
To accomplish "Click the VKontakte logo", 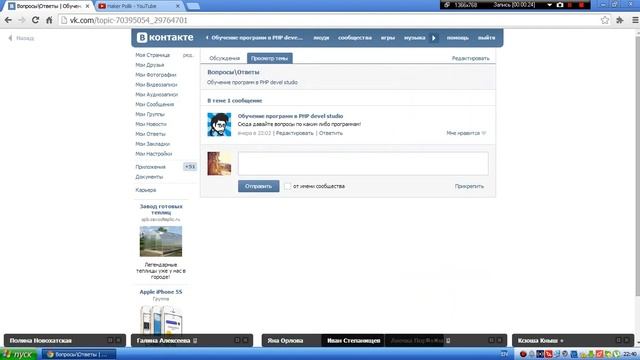I will click(x=165, y=38).
